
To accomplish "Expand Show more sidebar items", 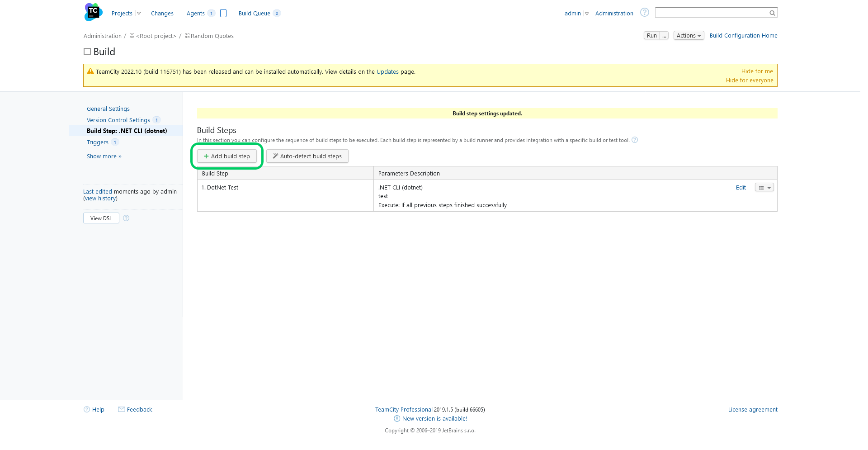I will point(104,156).
